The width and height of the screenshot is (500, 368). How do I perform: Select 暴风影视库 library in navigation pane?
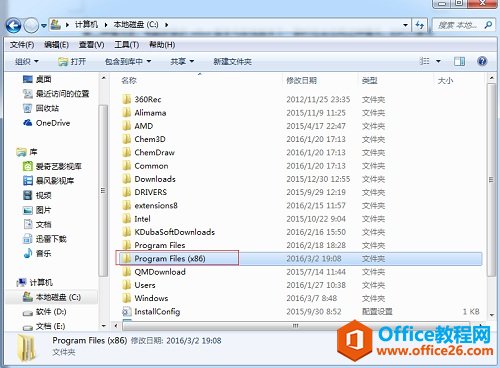[x=48, y=181]
